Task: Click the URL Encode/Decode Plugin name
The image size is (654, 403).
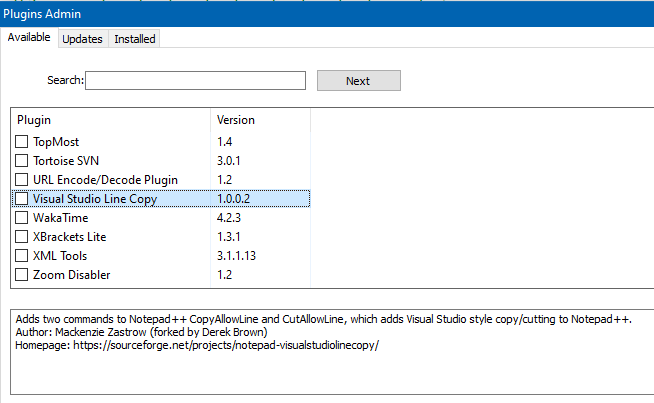Action: [x=106, y=180]
